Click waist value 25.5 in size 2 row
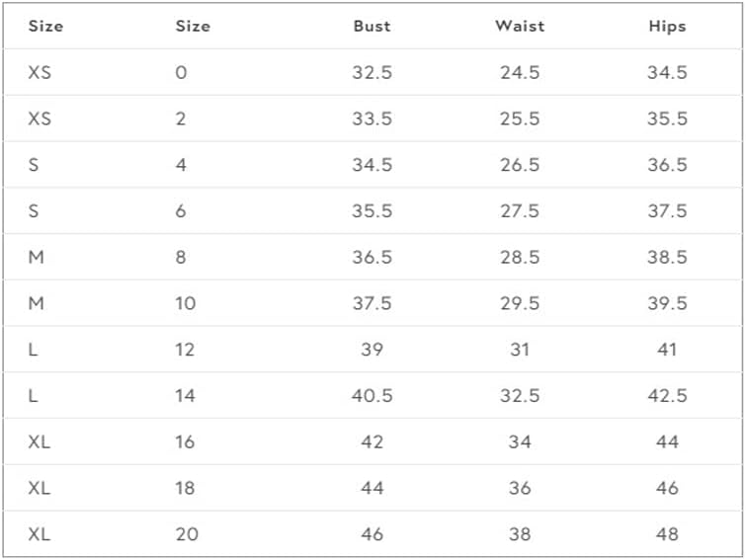The width and height of the screenshot is (746, 560). (520, 119)
